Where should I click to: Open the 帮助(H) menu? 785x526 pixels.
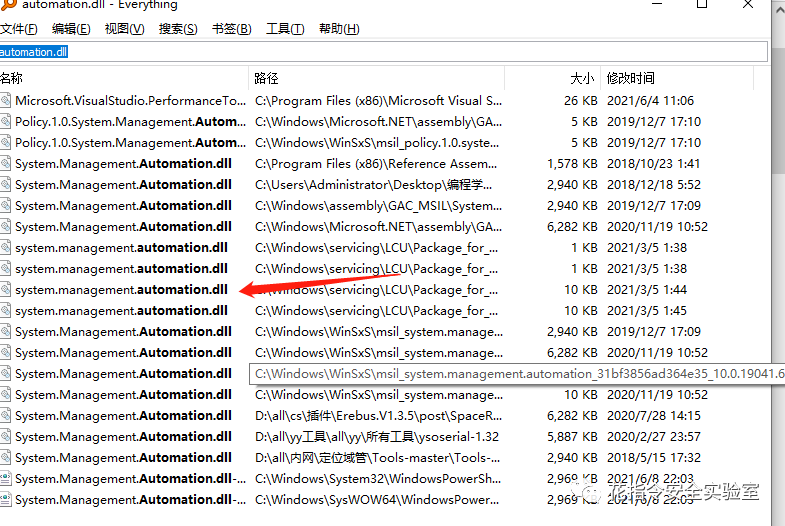[339, 29]
